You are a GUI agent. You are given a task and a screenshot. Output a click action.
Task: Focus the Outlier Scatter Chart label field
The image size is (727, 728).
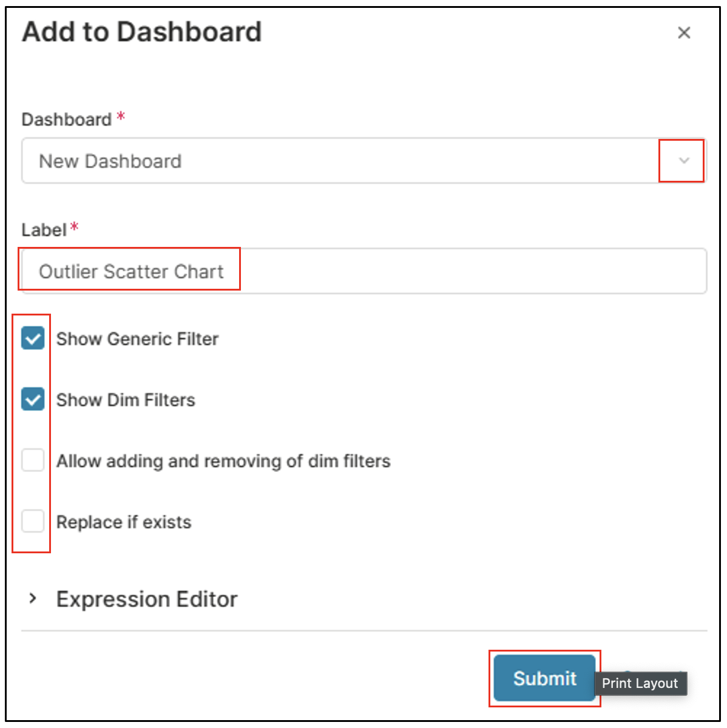(364, 271)
